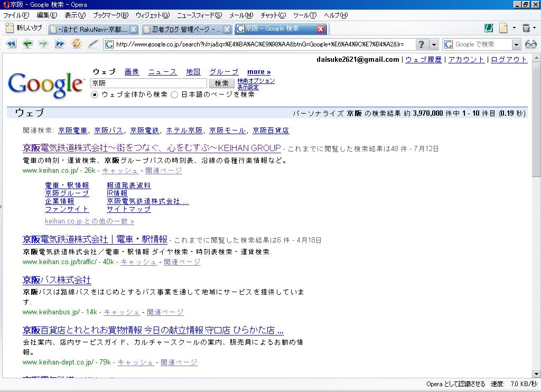
Task: Click the page scrollbar down arrow
Action: click(x=536, y=374)
